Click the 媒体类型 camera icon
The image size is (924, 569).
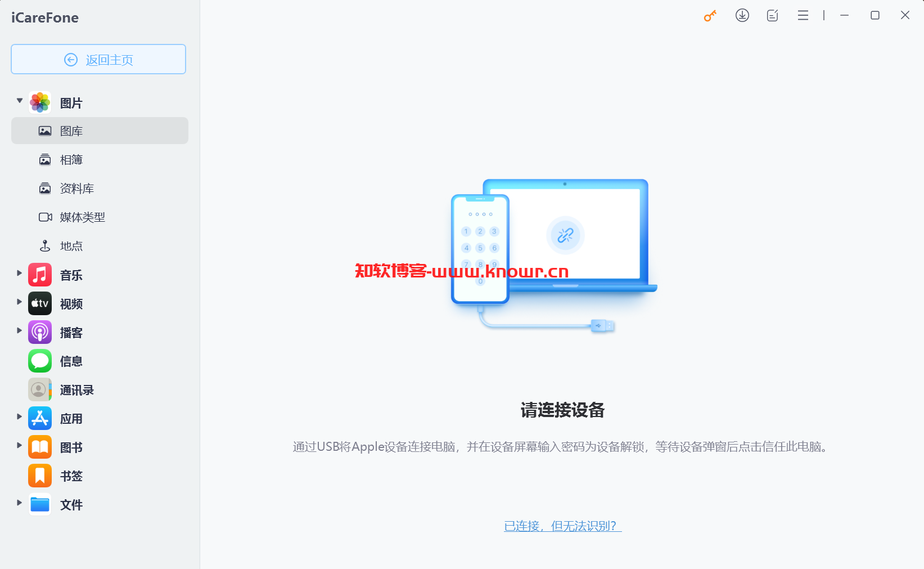(46, 217)
